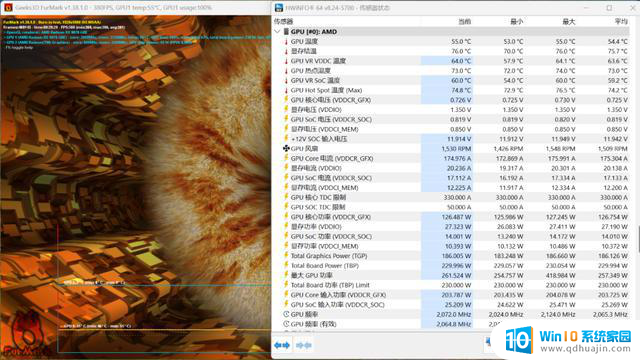Select the 显存电流 (VDDCI_MEM) label
640x360 pixels.
click(324, 188)
